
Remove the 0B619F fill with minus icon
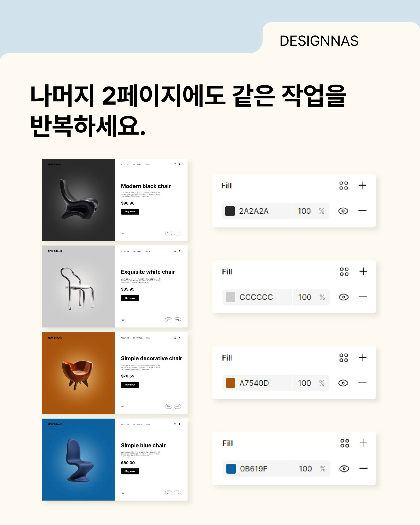pyautogui.click(x=363, y=468)
